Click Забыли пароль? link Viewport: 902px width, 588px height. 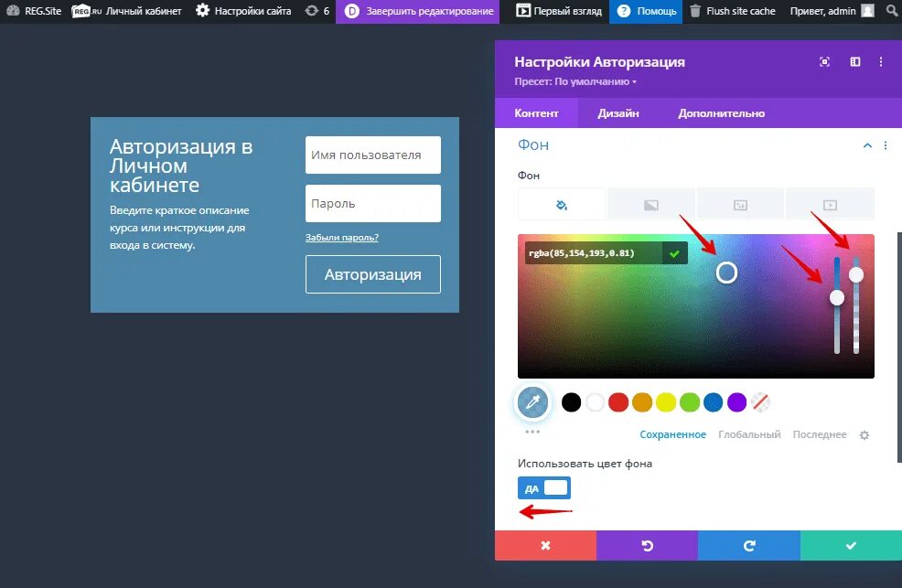(x=342, y=238)
